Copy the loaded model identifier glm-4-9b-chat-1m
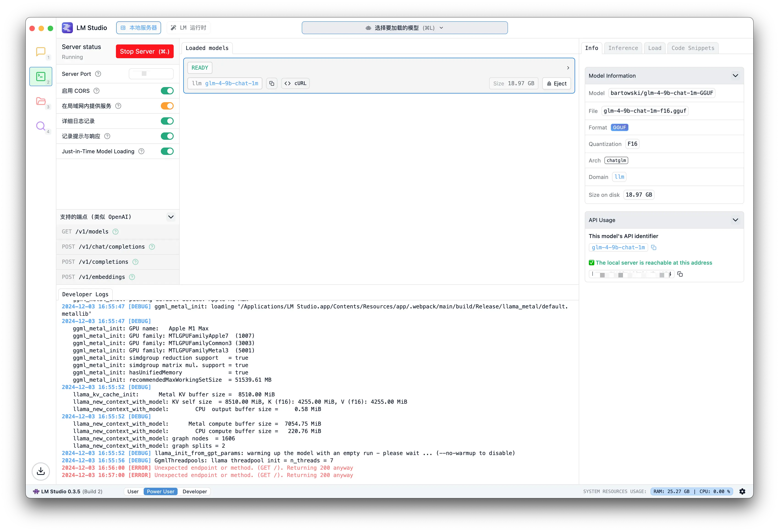This screenshot has height=532, width=779. pyautogui.click(x=272, y=83)
